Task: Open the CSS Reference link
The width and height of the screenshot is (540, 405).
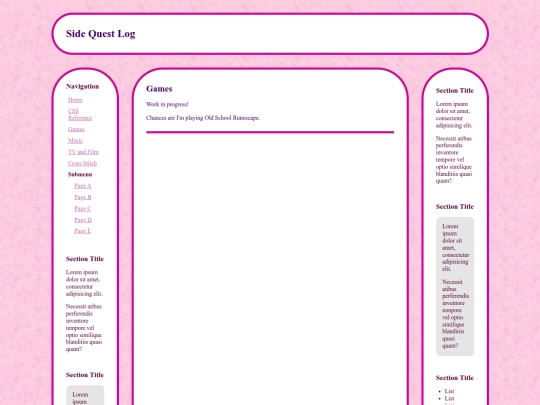Action: tap(80, 114)
